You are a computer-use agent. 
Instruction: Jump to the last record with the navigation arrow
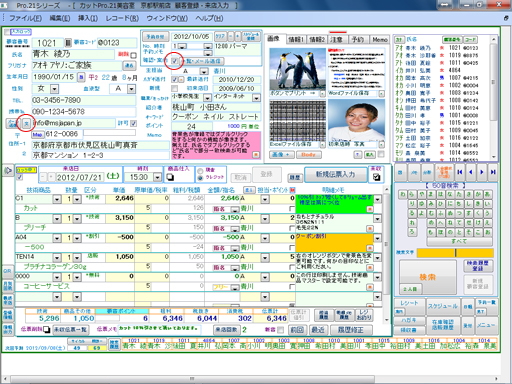pos(492,172)
